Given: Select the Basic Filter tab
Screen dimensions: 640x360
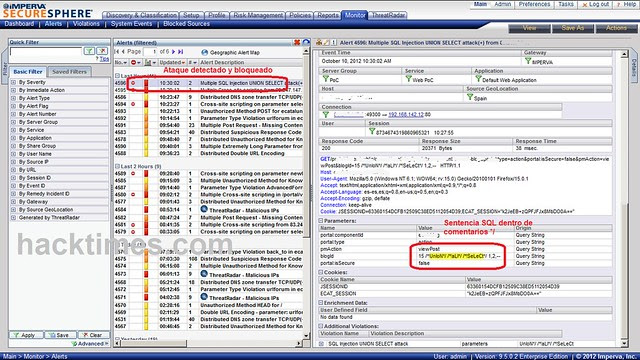Looking at the screenshot, I should (x=28, y=72).
